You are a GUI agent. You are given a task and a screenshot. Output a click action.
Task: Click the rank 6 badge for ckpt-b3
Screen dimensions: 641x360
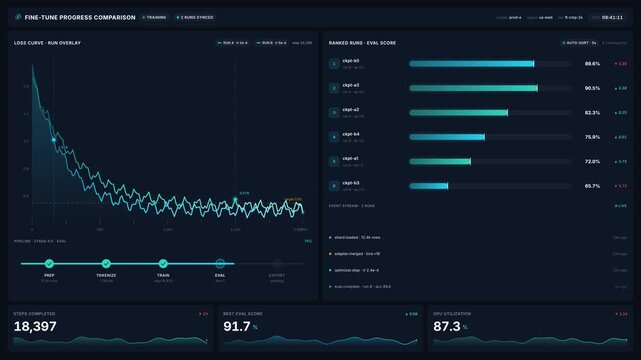(x=334, y=186)
